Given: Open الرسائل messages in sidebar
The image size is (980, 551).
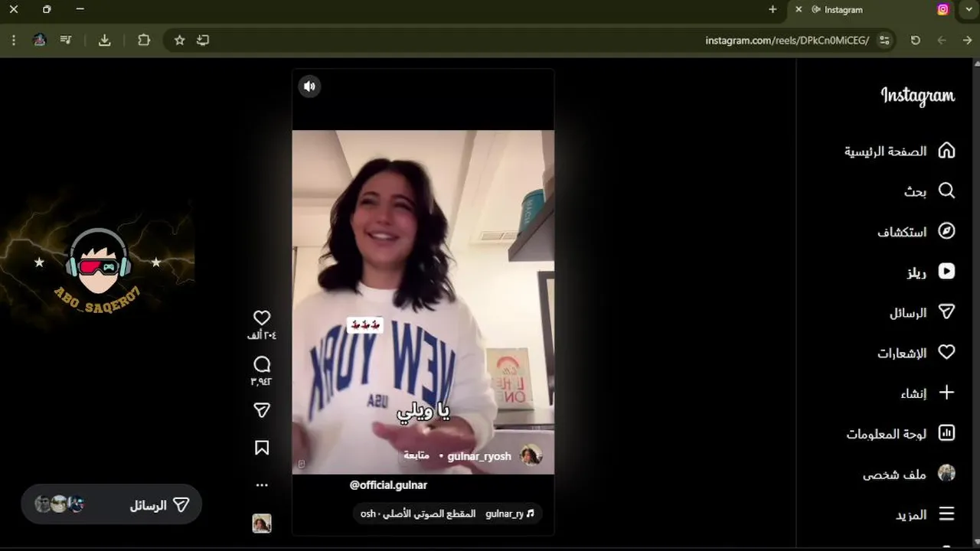Looking at the screenshot, I should [x=922, y=312].
